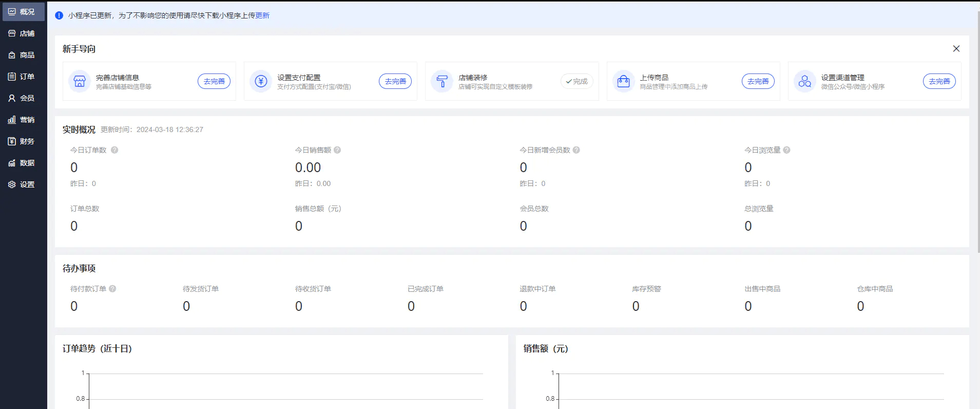Click the yen icon for 设置支付配置
The width and height of the screenshot is (980, 409).
click(x=261, y=81)
